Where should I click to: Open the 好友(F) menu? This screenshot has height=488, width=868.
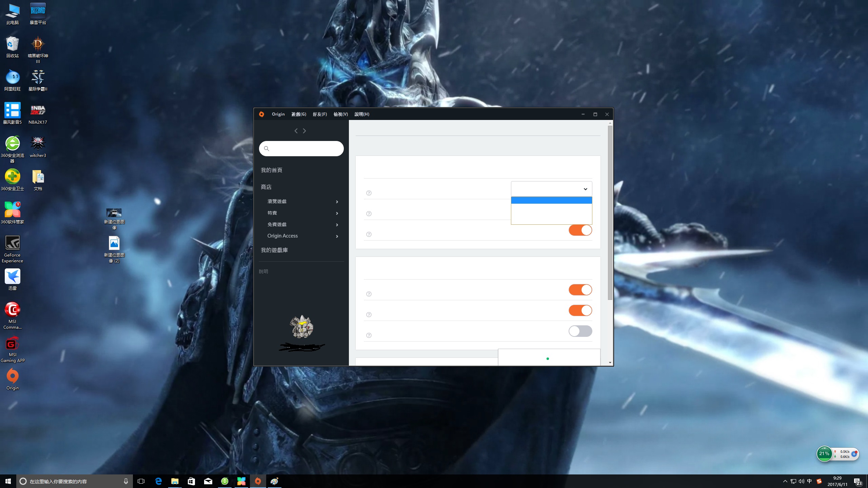[319, 114]
